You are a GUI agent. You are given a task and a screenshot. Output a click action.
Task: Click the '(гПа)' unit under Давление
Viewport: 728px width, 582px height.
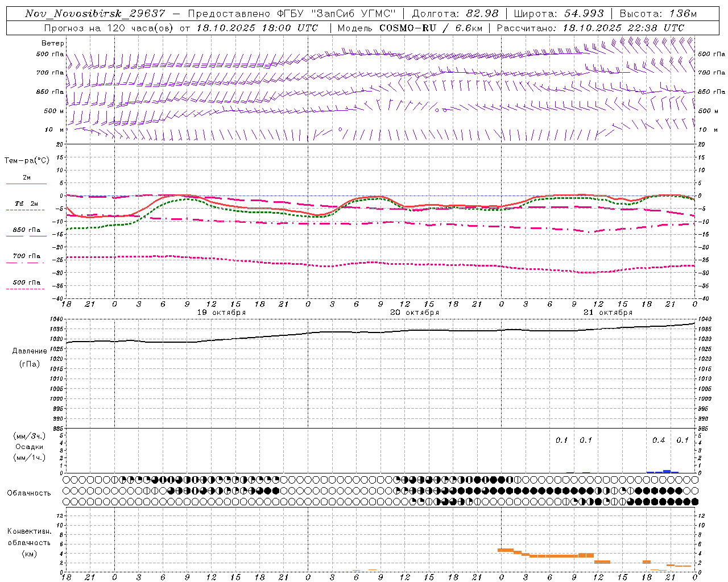coord(30,364)
